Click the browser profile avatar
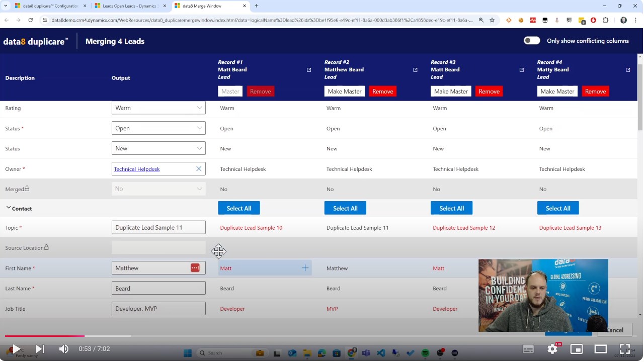This screenshot has width=644, height=362. click(623, 20)
